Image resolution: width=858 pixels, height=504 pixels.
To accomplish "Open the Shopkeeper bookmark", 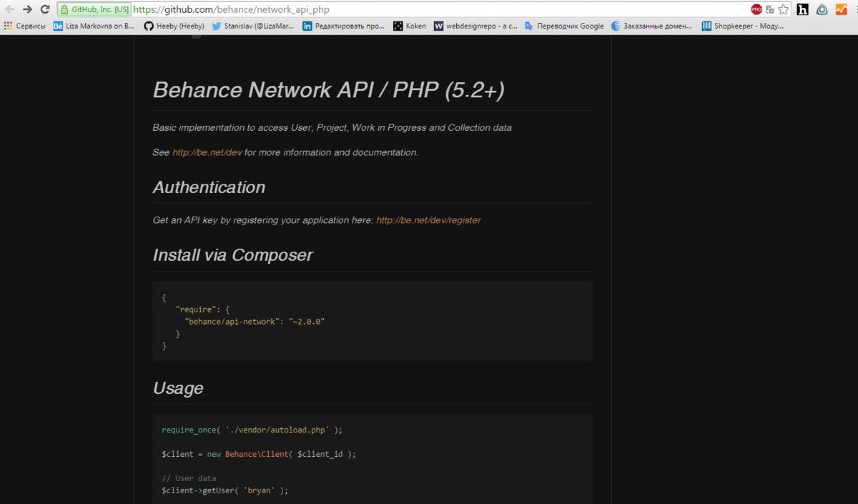I will coord(743,26).
